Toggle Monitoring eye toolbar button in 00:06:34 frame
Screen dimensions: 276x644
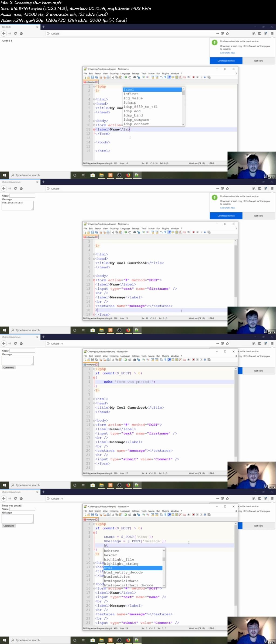click(x=188, y=360)
